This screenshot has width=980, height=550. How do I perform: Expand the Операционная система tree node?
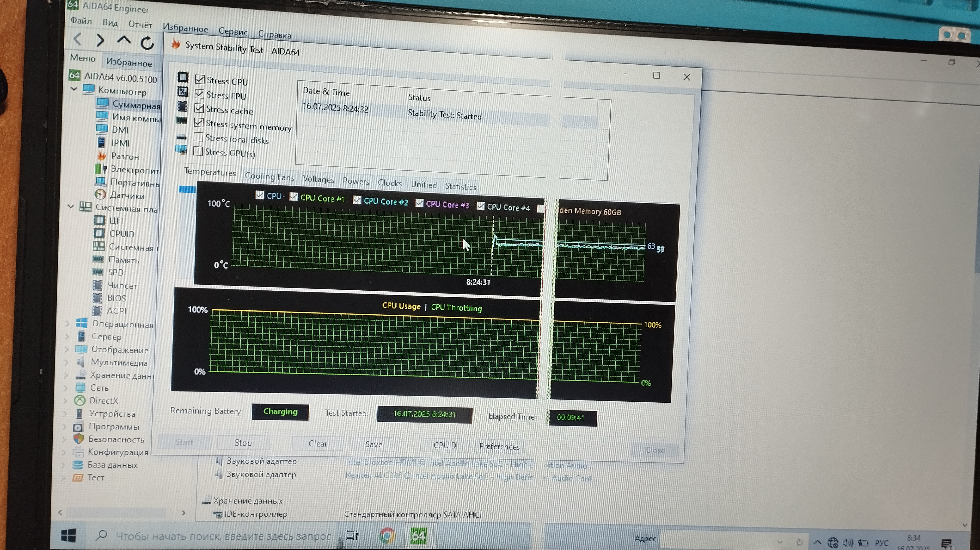(x=67, y=324)
